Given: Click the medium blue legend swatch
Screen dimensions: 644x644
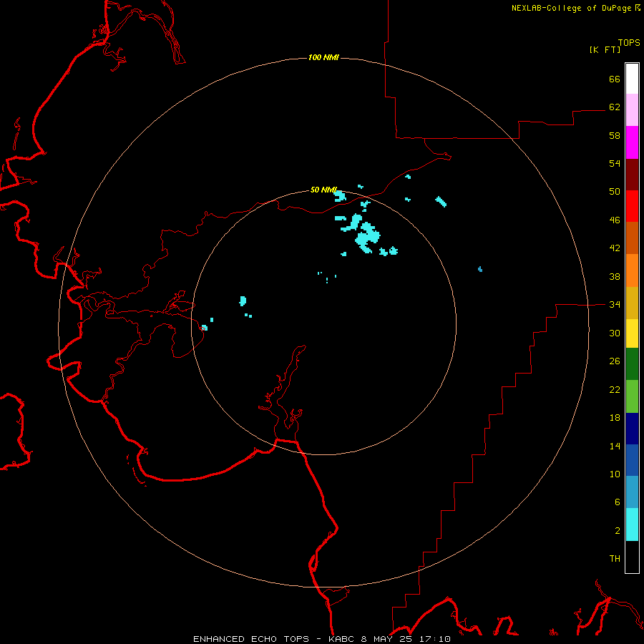Looking at the screenshot, I should [x=632, y=460].
